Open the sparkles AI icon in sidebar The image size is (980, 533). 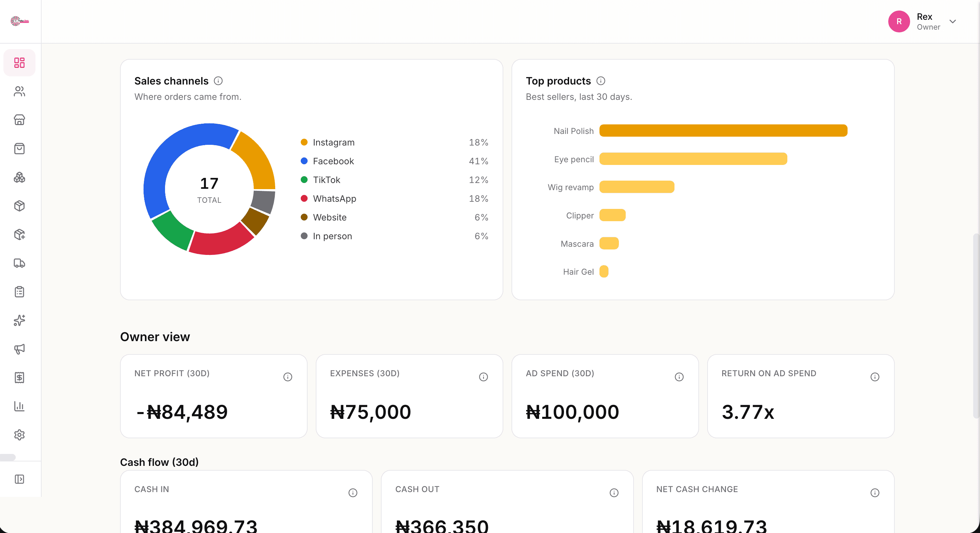(19, 320)
